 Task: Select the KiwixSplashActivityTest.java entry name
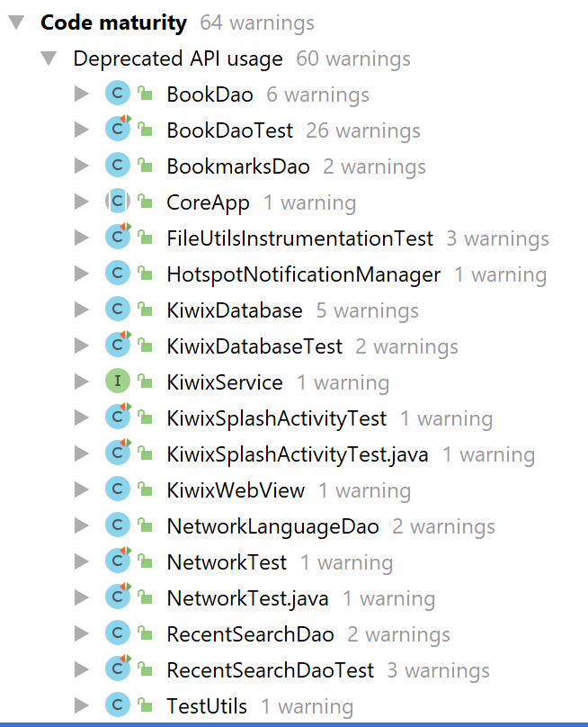click(298, 454)
